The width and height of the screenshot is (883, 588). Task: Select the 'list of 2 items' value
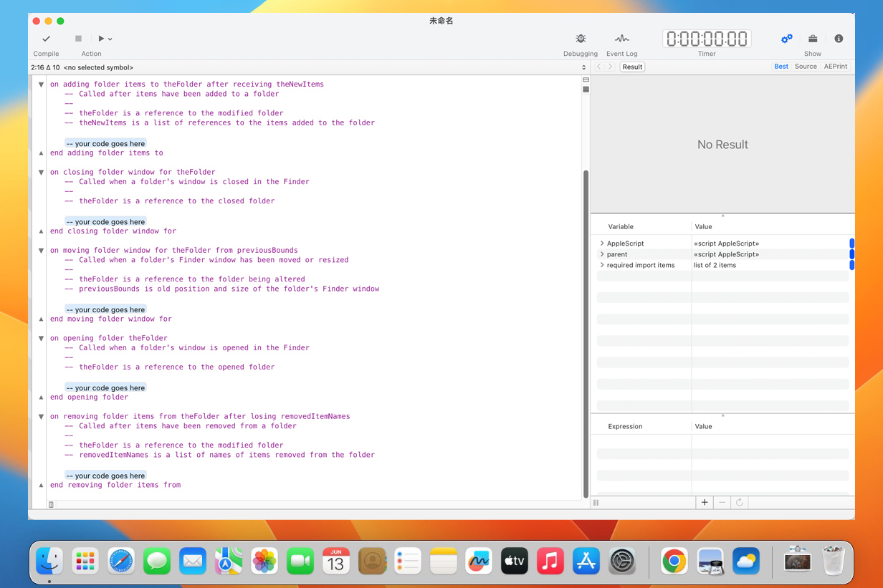[715, 265]
